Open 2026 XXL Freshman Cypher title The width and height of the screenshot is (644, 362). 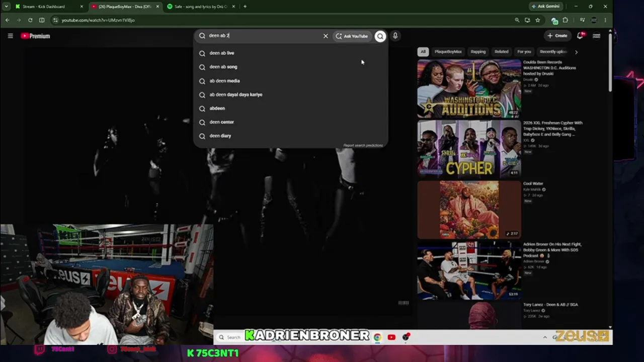(x=553, y=129)
